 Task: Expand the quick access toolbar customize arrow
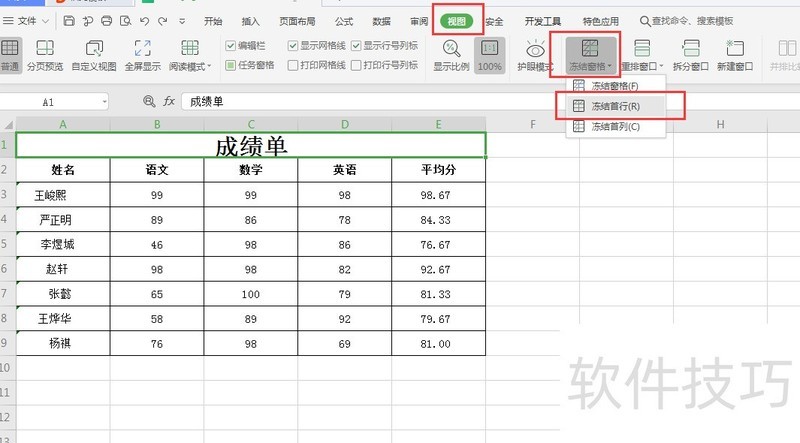(182, 21)
